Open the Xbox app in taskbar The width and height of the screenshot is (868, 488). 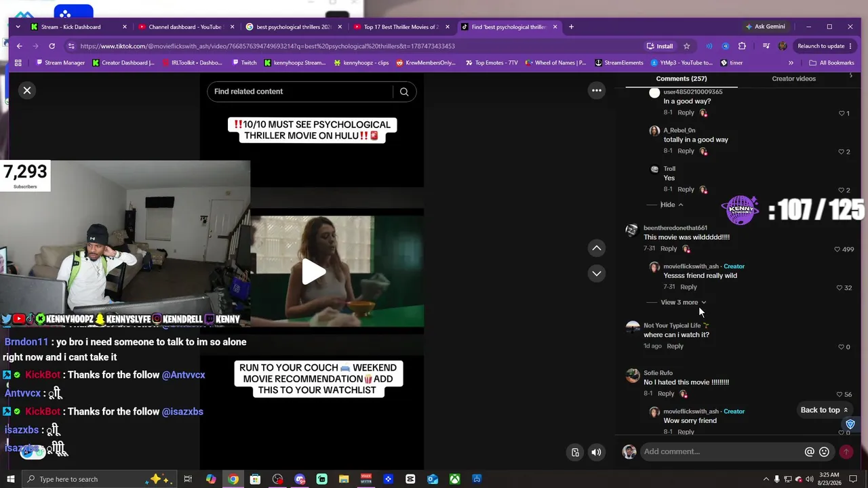(x=454, y=479)
